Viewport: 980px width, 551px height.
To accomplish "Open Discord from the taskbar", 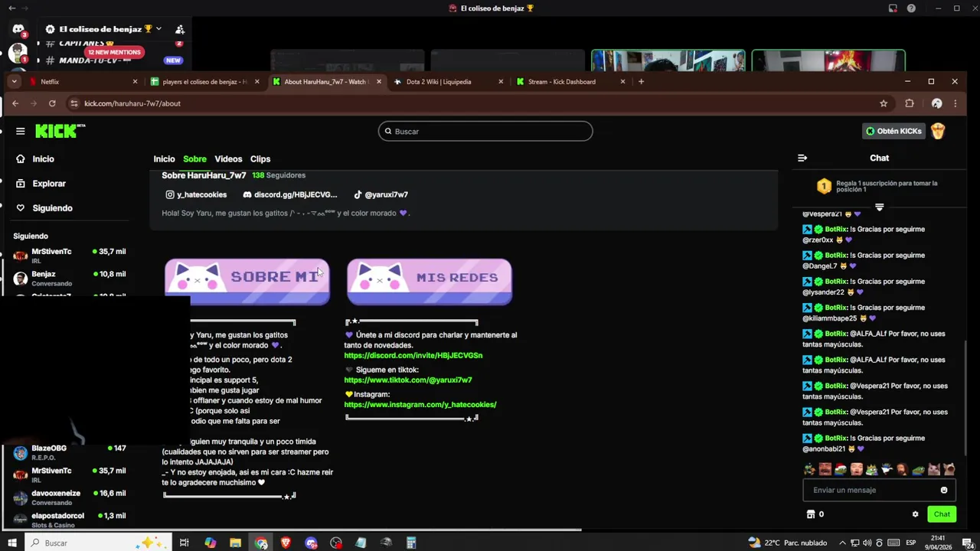I will pos(311,543).
